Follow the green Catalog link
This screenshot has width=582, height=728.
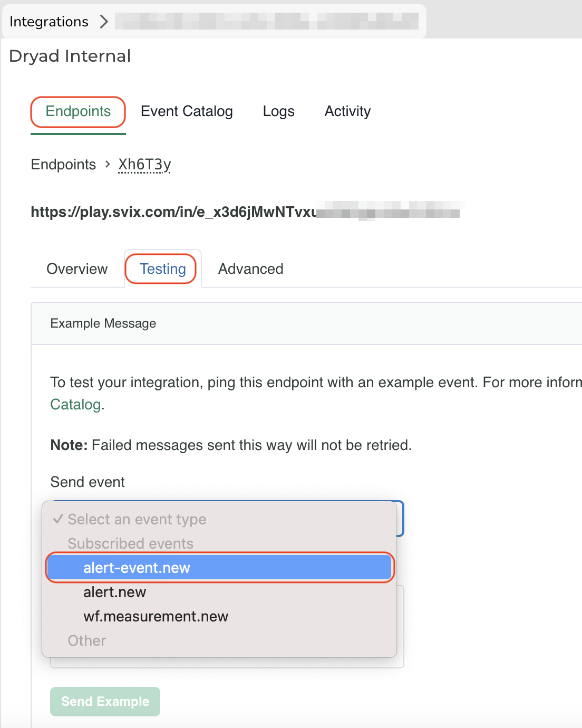75,405
